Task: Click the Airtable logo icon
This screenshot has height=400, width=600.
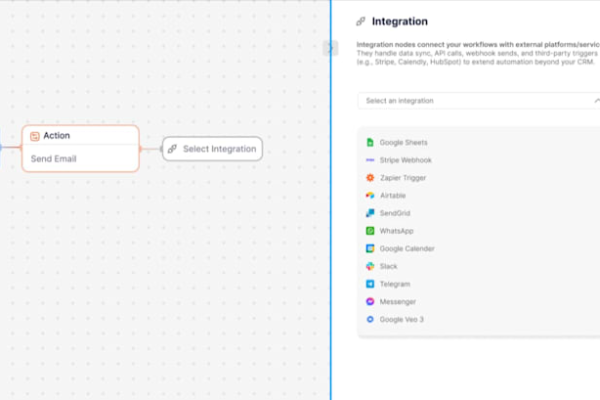Action: click(370, 195)
